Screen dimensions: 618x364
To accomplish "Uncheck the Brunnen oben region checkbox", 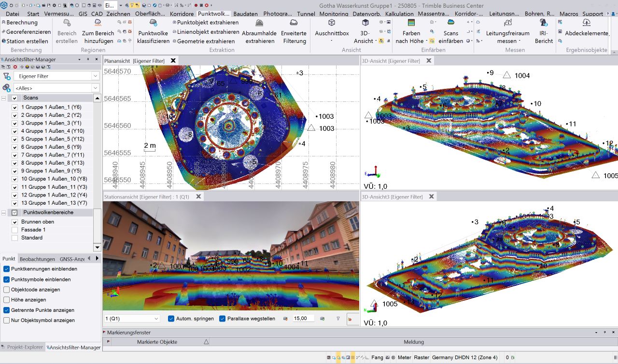I will (14, 222).
